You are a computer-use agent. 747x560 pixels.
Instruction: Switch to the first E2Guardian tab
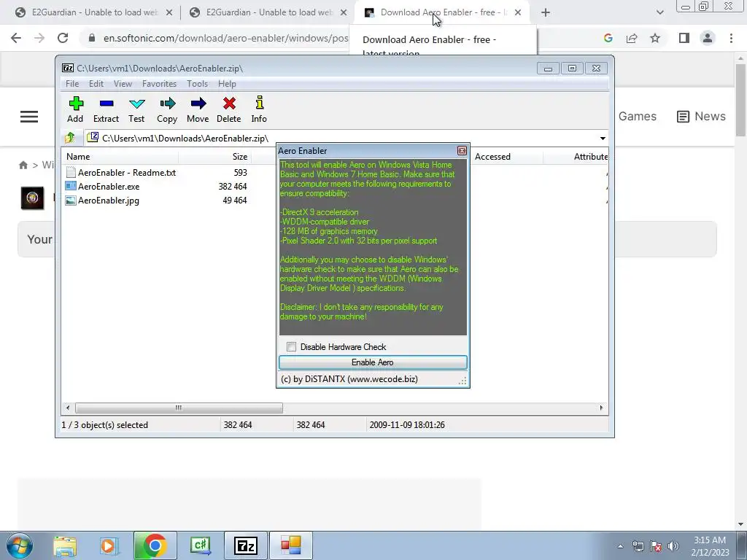coord(93,12)
